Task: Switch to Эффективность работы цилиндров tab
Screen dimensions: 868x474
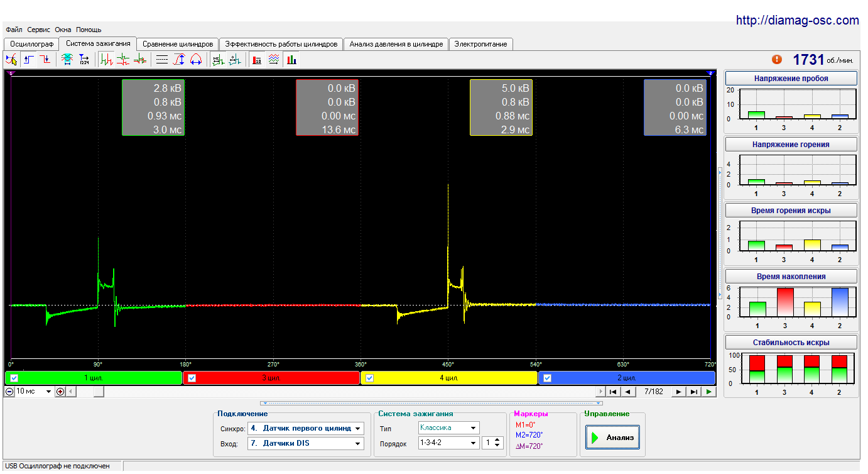Action: tap(281, 44)
